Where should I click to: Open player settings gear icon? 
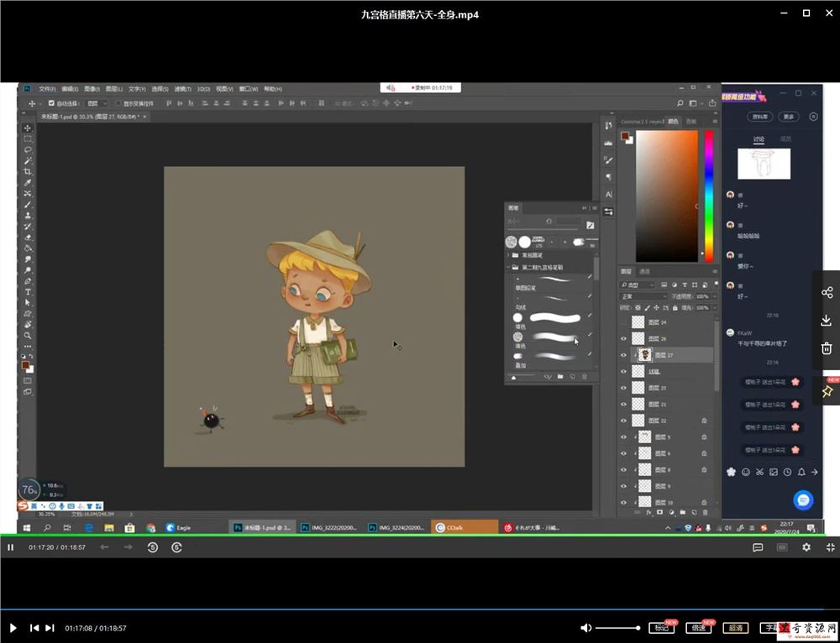click(x=806, y=547)
